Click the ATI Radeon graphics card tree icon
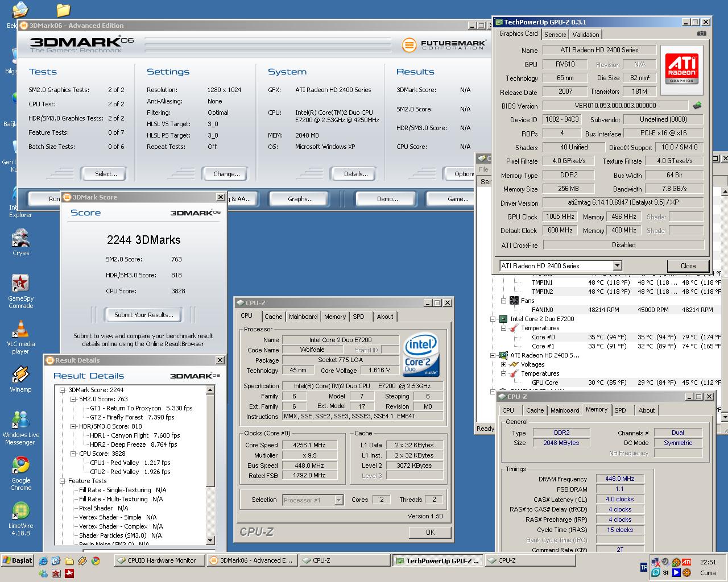728x582 pixels. click(503, 355)
